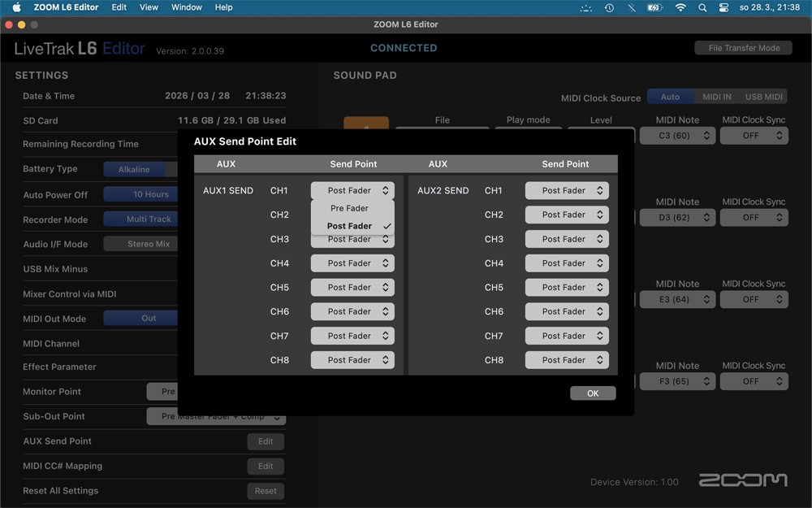Open AUX1 SEND CH6 Post Fader dropdown
The width and height of the screenshot is (812, 508).
[x=352, y=311]
